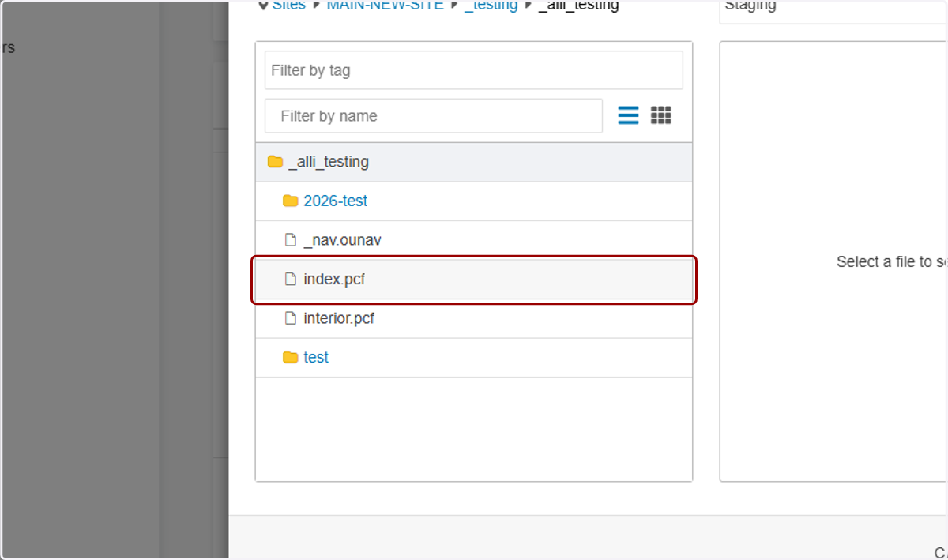This screenshot has width=948, height=560.
Task: Click the 2026-test folder icon
Action: click(290, 201)
